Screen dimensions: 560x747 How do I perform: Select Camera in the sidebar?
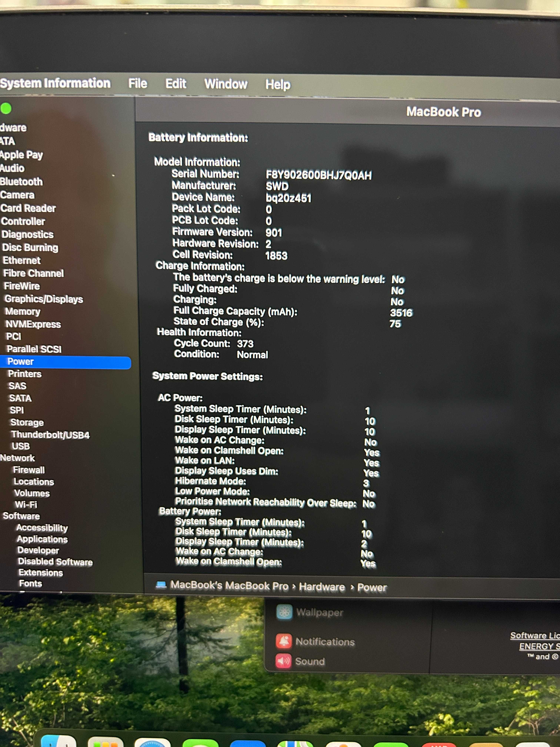(17, 195)
